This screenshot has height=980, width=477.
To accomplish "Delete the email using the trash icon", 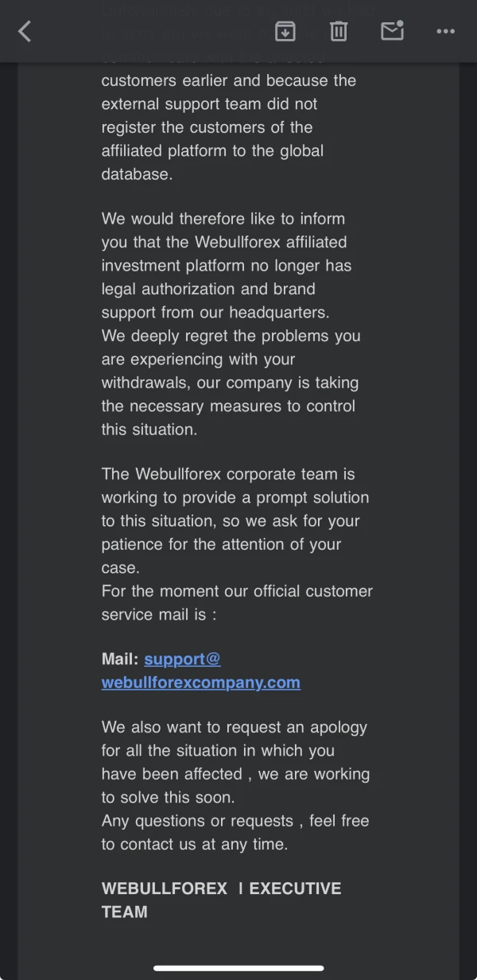I will [x=339, y=31].
